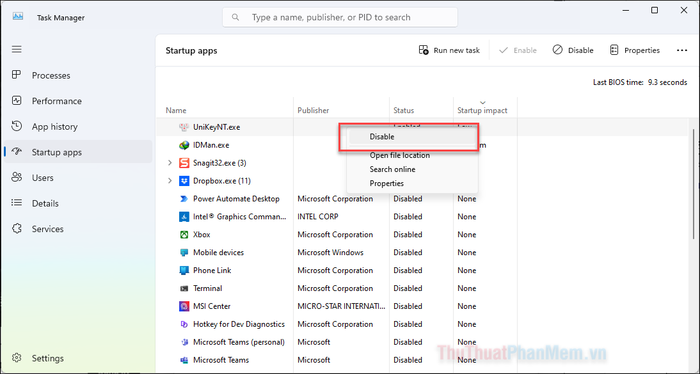Click the search box in title bar

pos(340,17)
